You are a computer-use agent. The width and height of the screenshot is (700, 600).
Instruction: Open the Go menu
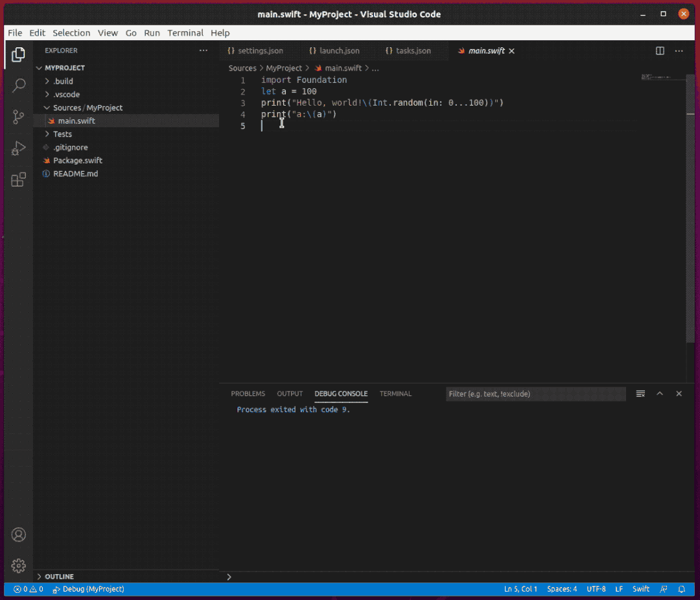pos(131,32)
